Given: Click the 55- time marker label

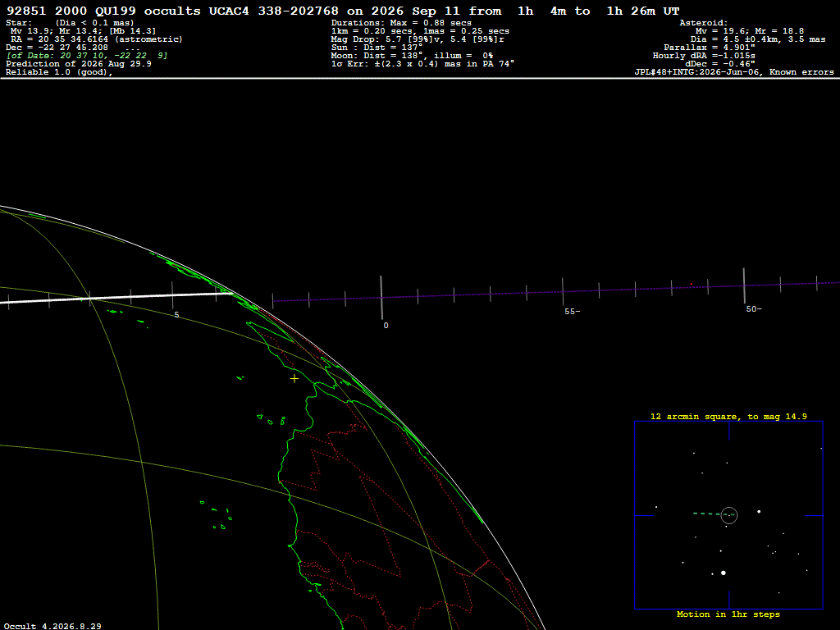Looking at the screenshot, I should point(572,311).
